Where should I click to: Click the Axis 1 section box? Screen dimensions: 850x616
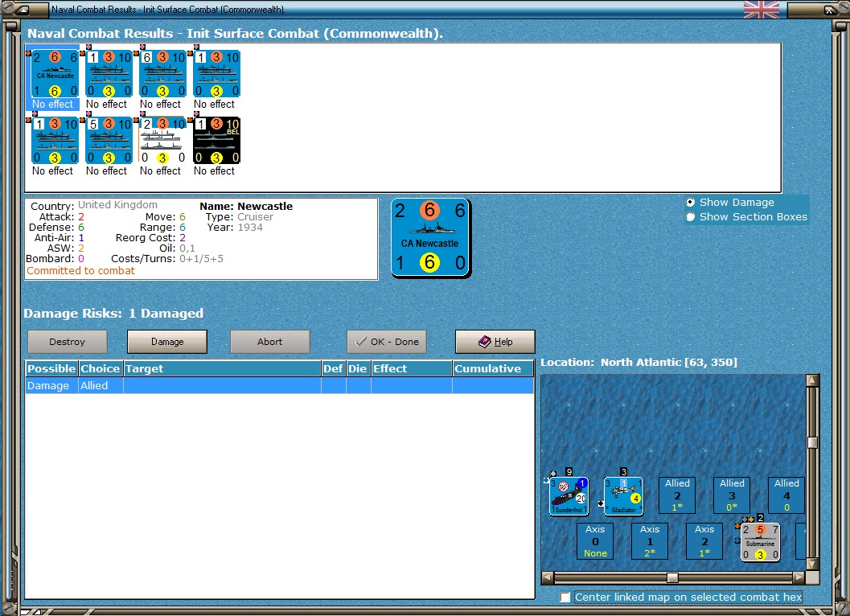pyautogui.click(x=650, y=540)
